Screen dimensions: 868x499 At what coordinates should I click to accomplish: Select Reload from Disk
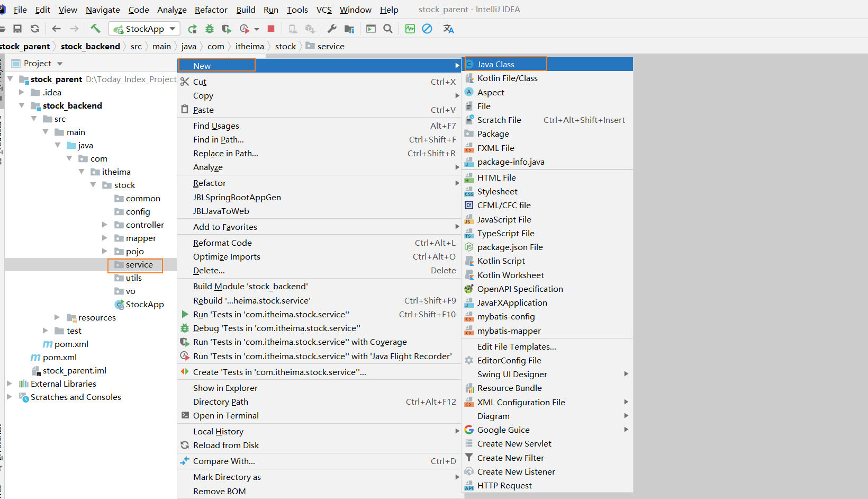319,445
